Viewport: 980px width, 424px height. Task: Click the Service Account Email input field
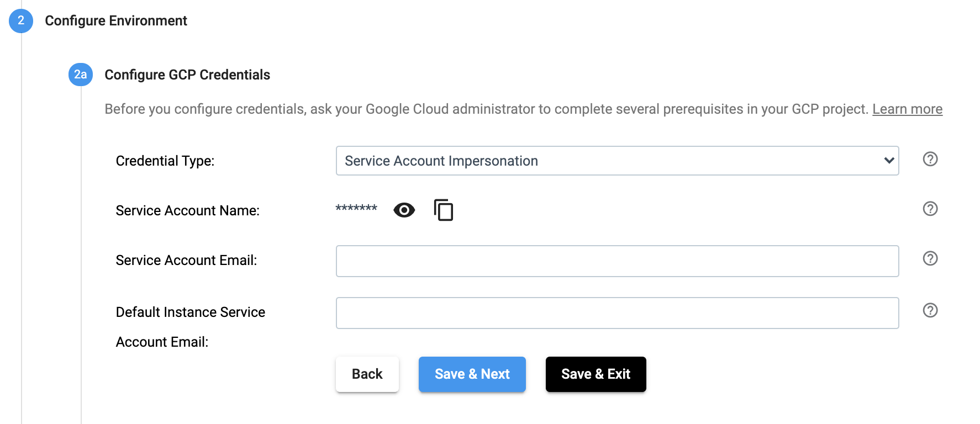pyautogui.click(x=617, y=261)
